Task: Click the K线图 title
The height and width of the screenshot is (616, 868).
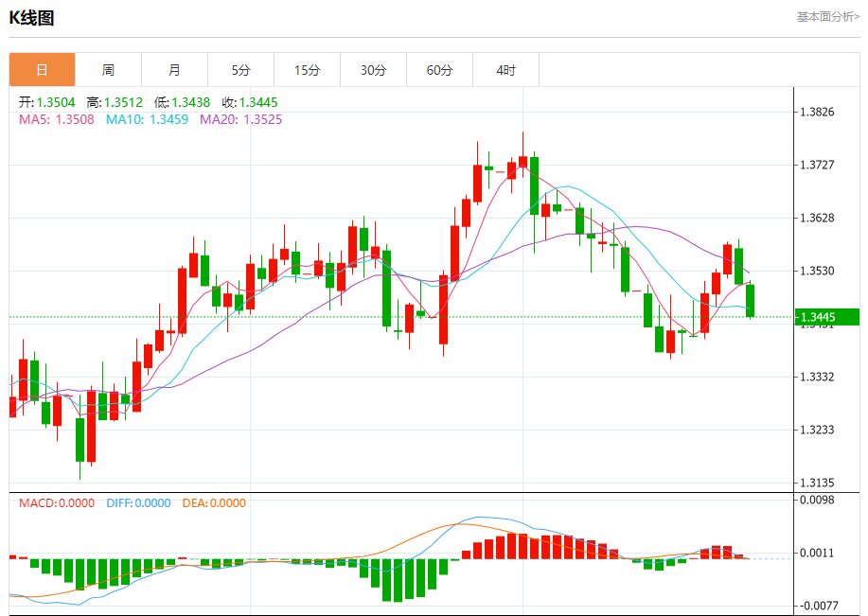Action: click(31, 18)
